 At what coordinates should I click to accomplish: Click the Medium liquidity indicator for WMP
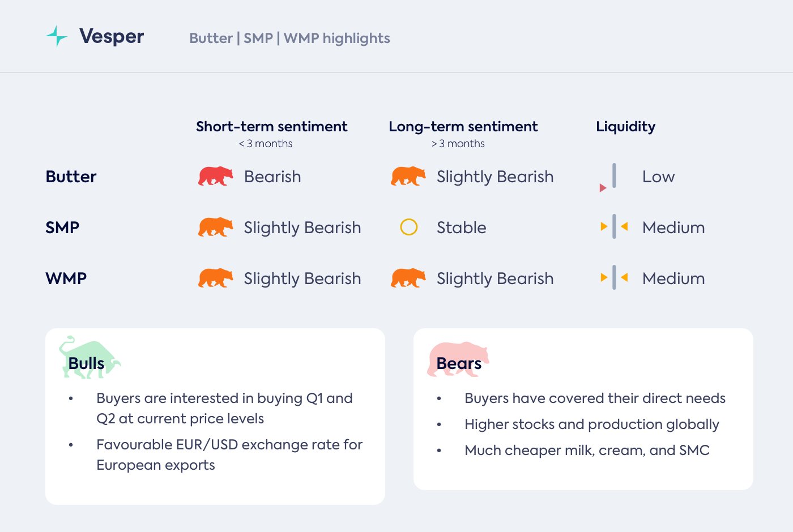pos(614,278)
